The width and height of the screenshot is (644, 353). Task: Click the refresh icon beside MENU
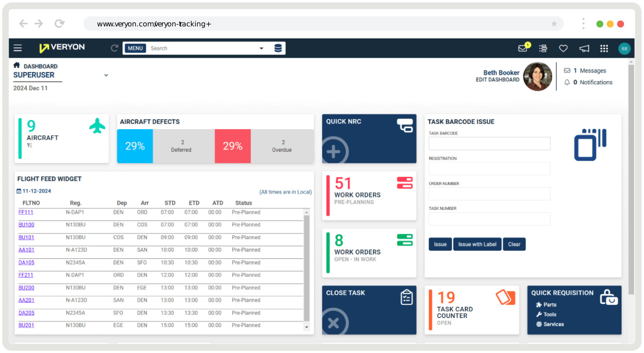(114, 48)
